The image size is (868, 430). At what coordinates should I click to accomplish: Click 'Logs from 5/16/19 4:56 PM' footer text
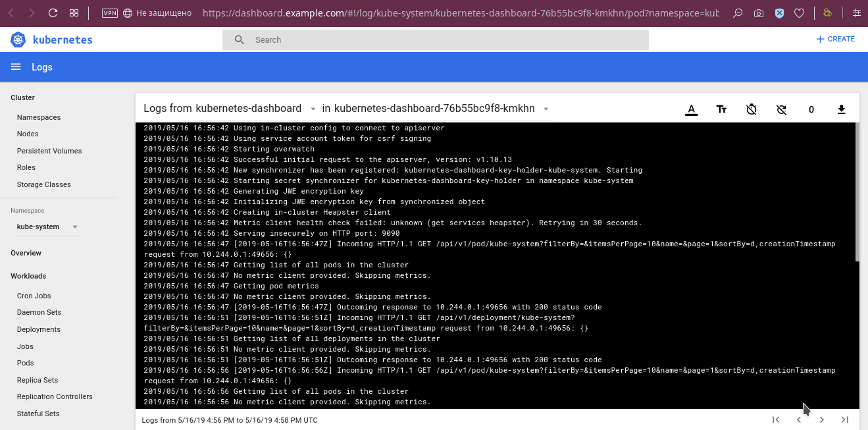coord(230,420)
